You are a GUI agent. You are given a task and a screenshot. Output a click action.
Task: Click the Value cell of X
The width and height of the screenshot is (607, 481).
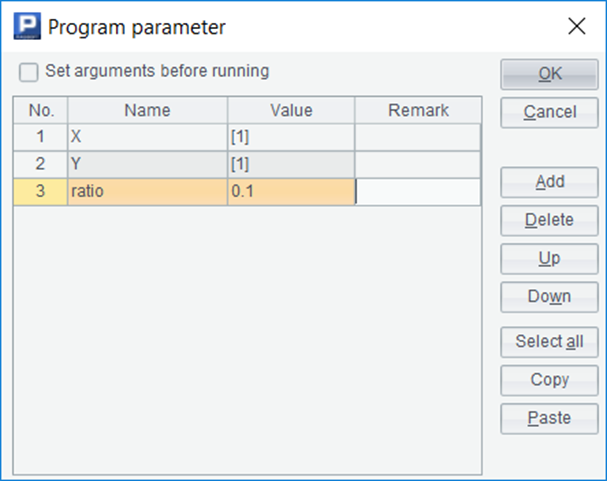291,137
